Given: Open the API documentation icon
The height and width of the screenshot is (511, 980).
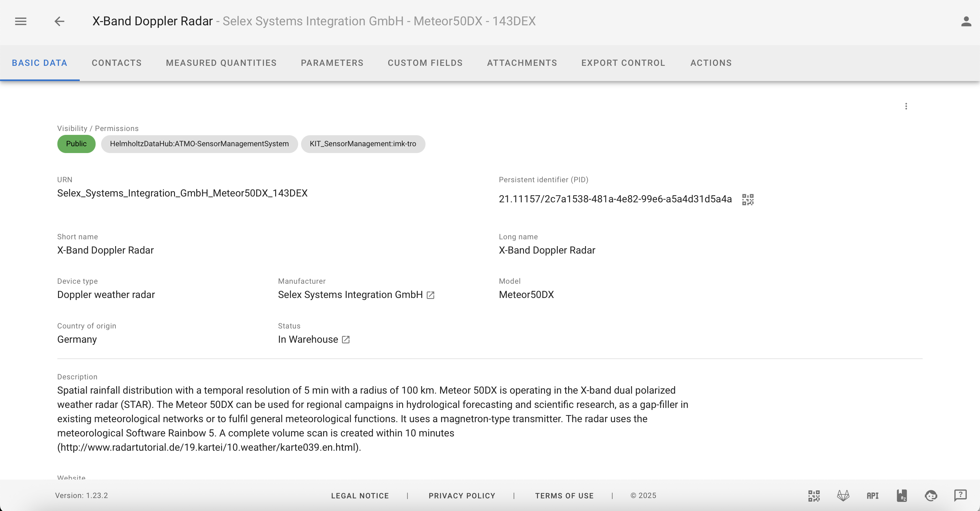Looking at the screenshot, I should 872,495.
